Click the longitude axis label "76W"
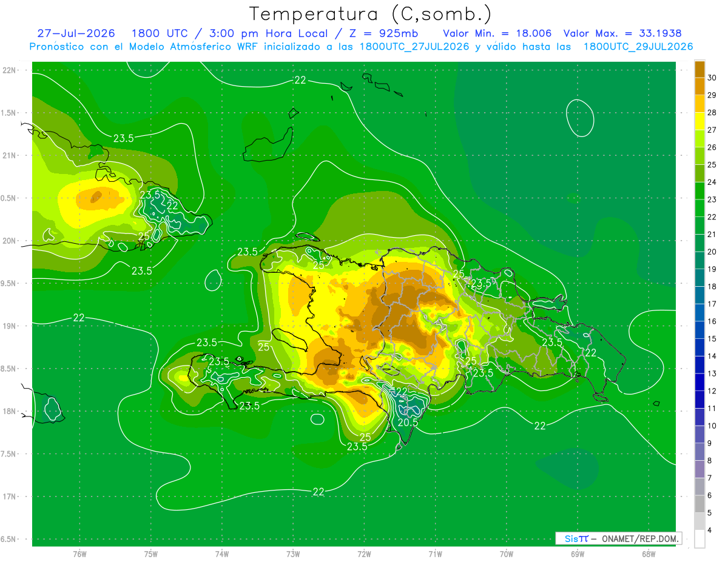 pyautogui.click(x=79, y=554)
